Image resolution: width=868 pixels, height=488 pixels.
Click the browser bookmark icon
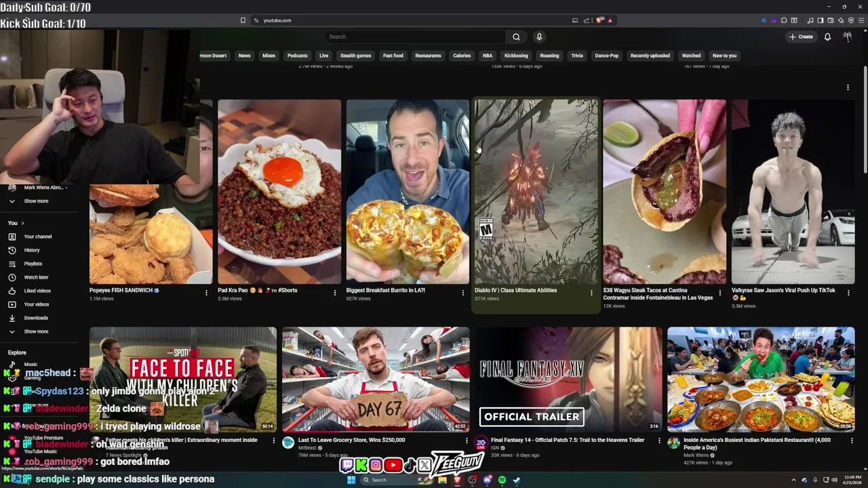(243, 20)
